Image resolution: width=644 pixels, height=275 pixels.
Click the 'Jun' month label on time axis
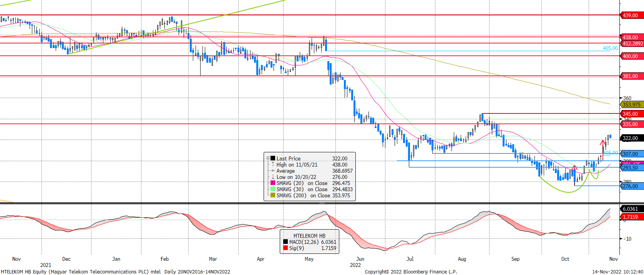360,259
